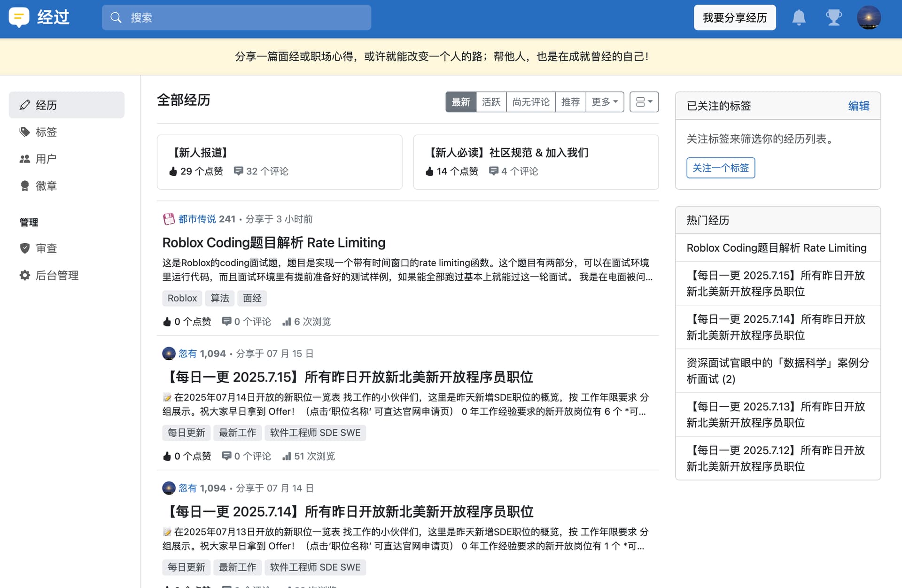Click the 都市传说 author avatar
Screen dimensions: 902x588
pos(169,219)
